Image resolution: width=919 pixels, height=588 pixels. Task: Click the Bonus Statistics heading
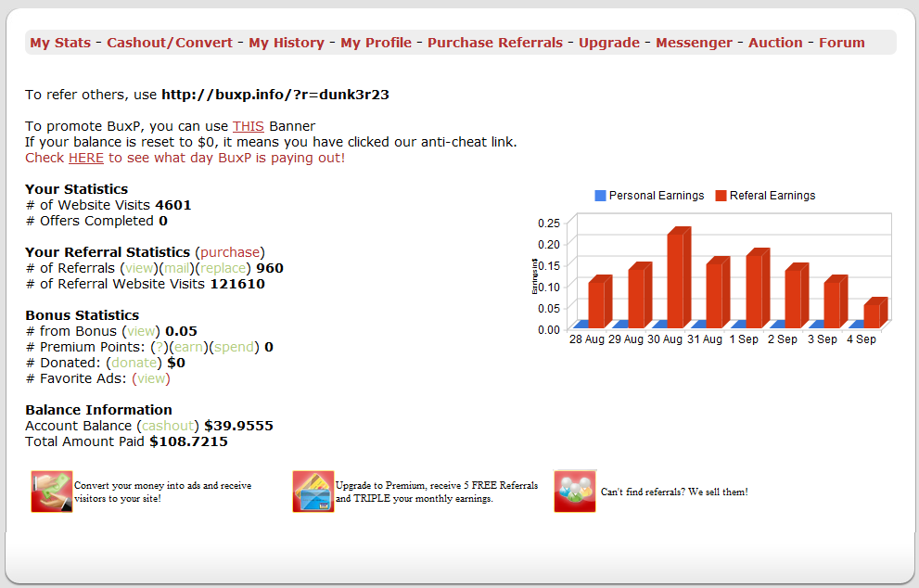pos(82,316)
